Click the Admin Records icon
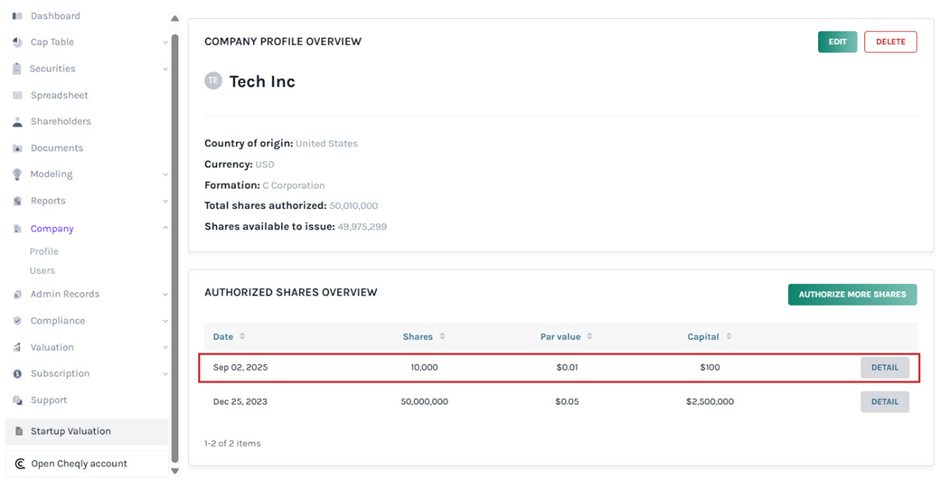 (x=17, y=294)
